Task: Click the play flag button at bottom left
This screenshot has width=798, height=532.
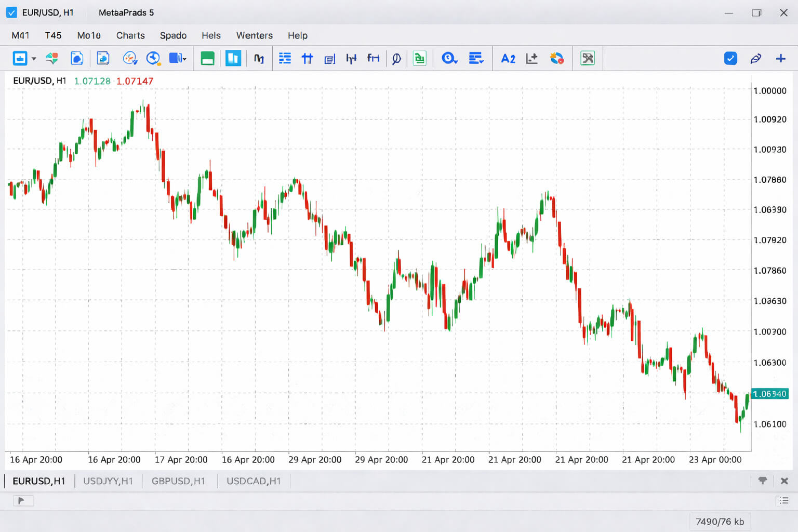Action: click(x=23, y=501)
